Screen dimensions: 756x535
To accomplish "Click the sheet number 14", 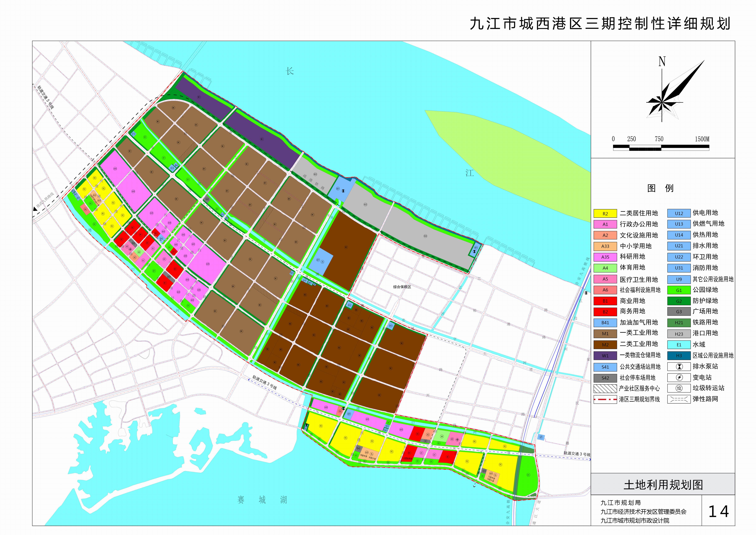I will [718, 512].
